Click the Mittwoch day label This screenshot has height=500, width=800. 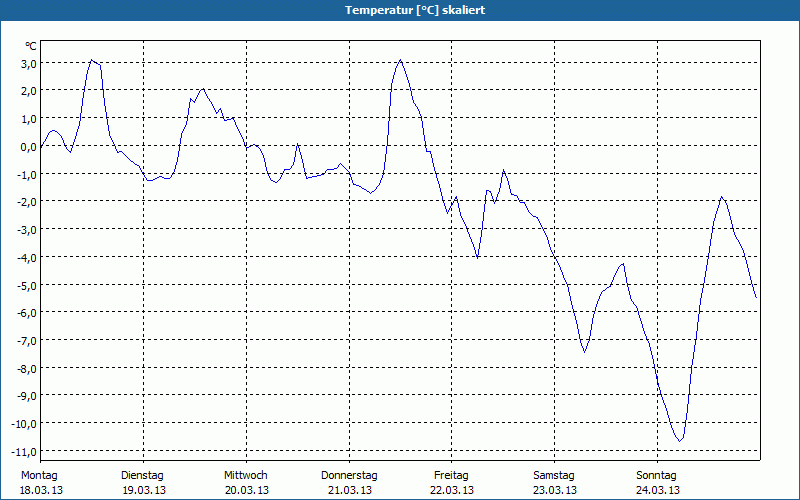(246, 476)
